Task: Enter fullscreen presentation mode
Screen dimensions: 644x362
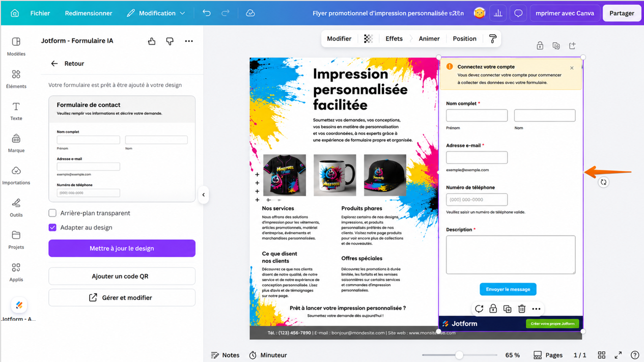Action: click(x=618, y=355)
